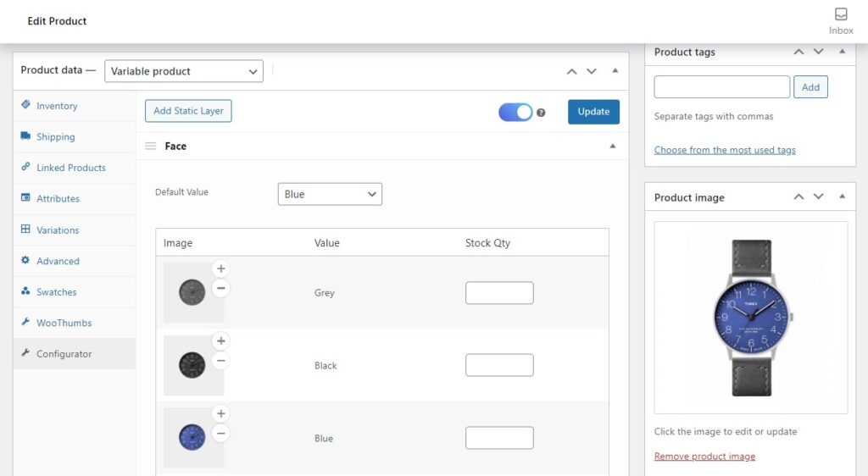Click the blue watch face thumbnail

[192, 437]
